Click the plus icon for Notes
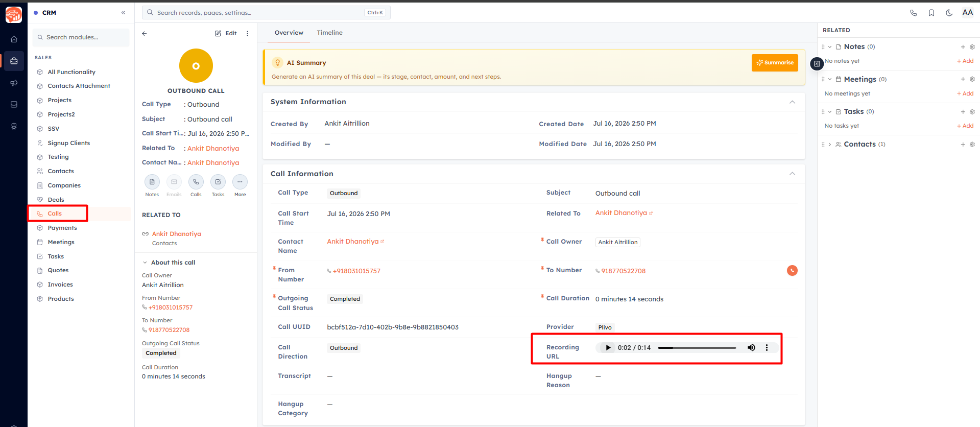 click(963, 46)
